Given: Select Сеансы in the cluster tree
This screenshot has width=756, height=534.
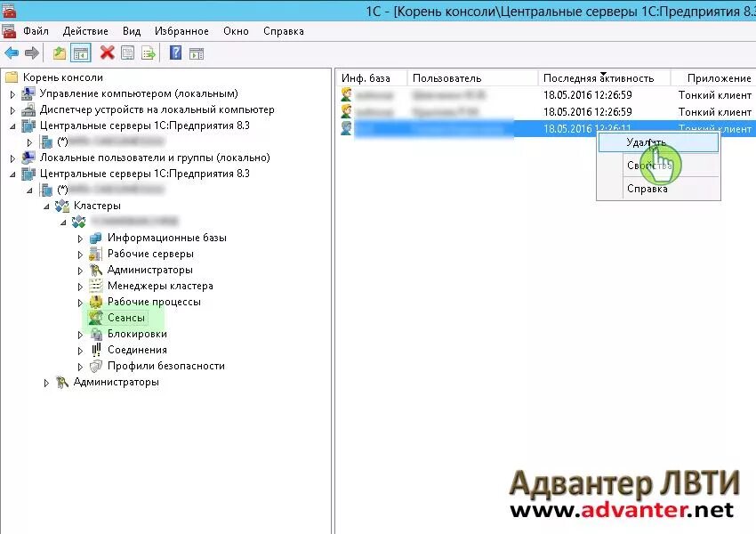Looking at the screenshot, I should click(125, 318).
